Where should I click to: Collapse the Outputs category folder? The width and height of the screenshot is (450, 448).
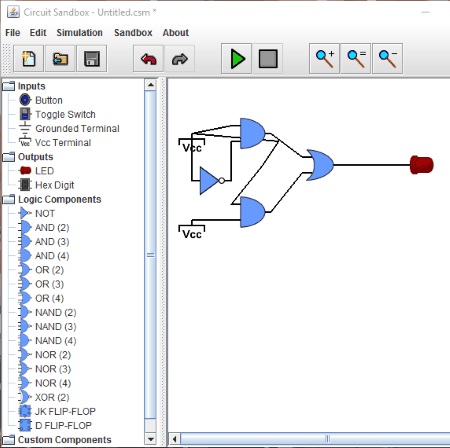click(x=9, y=157)
